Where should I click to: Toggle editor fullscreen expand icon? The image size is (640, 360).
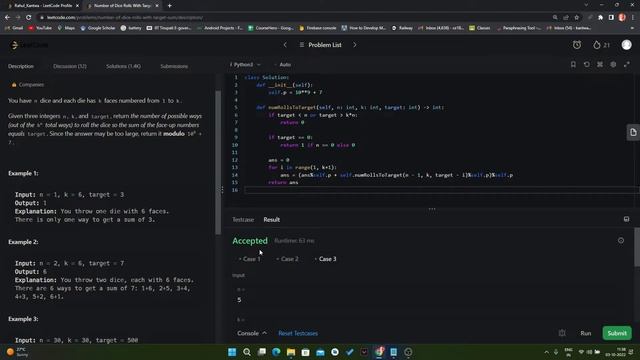point(627,64)
